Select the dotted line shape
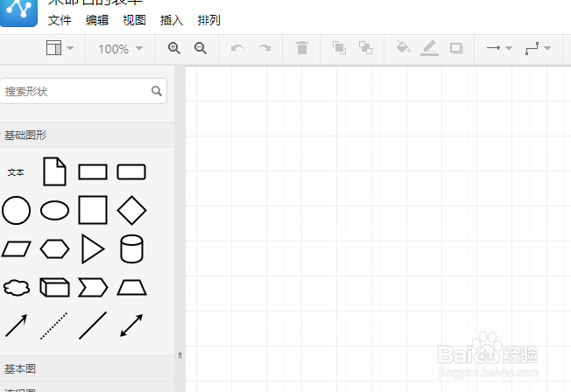 [54, 325]
